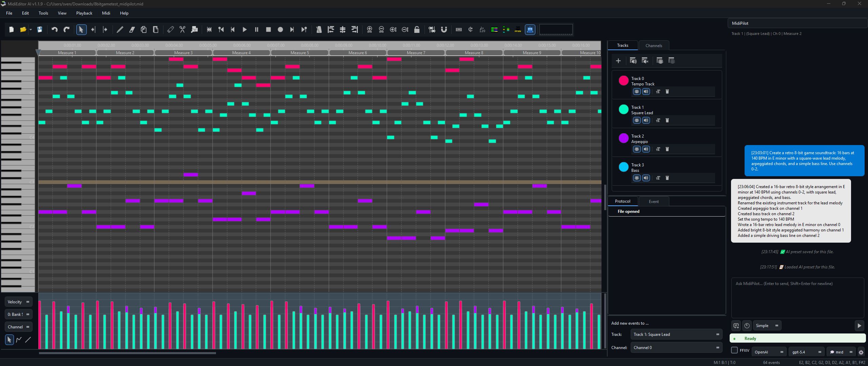
Task: Click the Track 2 Arpeggio color circle
Action: (623, 138)
